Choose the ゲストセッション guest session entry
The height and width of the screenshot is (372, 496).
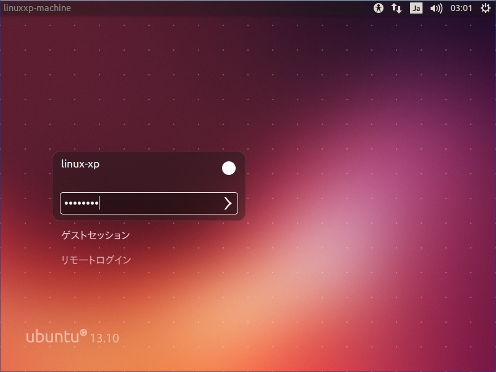point(96,235)
